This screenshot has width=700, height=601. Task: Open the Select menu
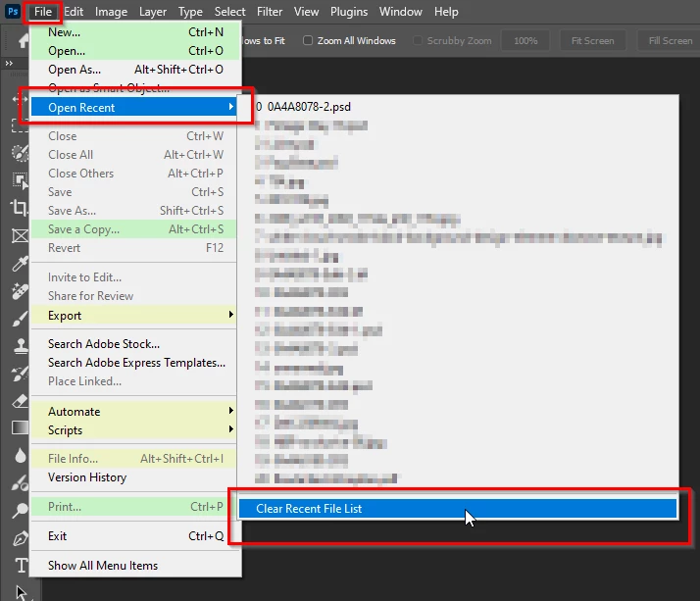(x=229, y=12)
